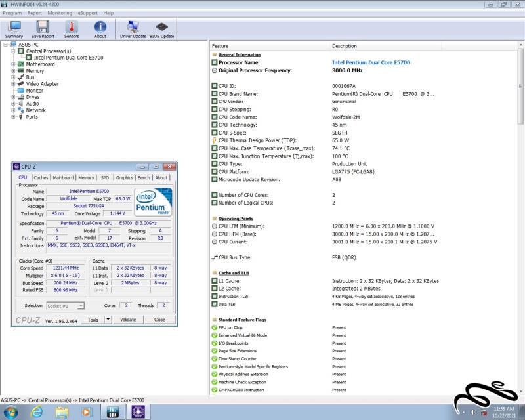Click the Video Adapter icon in tree
Viewport: 525px width, 420px height.
21,84
